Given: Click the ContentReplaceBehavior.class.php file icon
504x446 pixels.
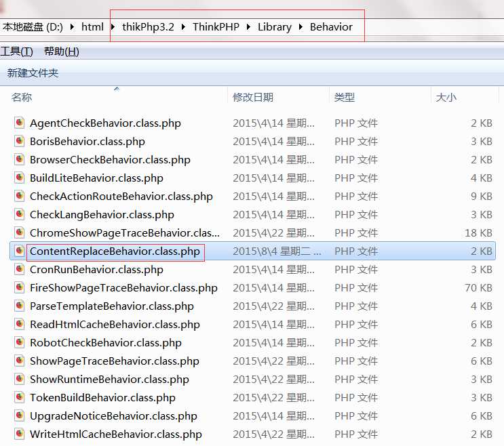Looking at the screenshot, I should [19, 251].
